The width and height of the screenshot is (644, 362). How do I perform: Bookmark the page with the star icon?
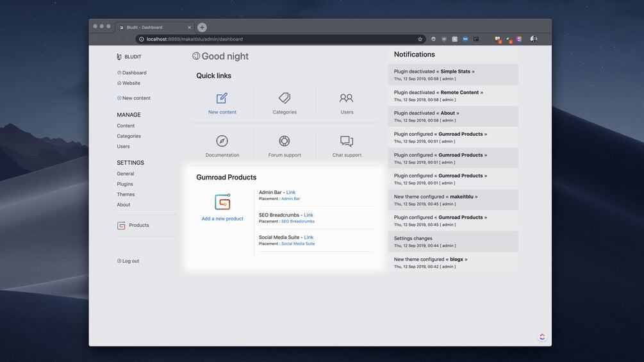pyautogui.click(x=420, y=39)
